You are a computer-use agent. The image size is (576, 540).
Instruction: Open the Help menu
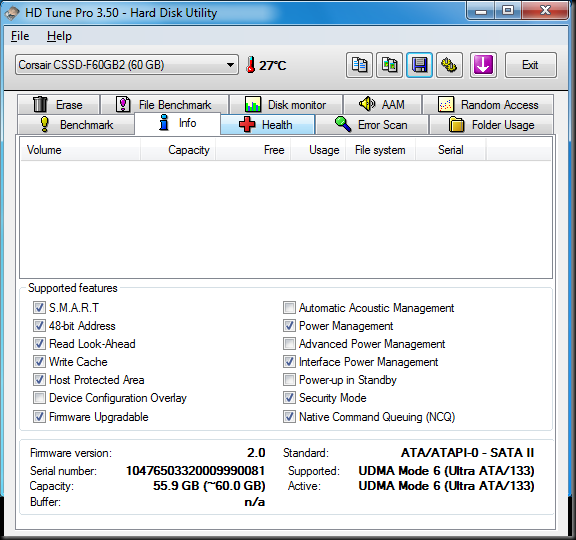(x=59, y=36)
